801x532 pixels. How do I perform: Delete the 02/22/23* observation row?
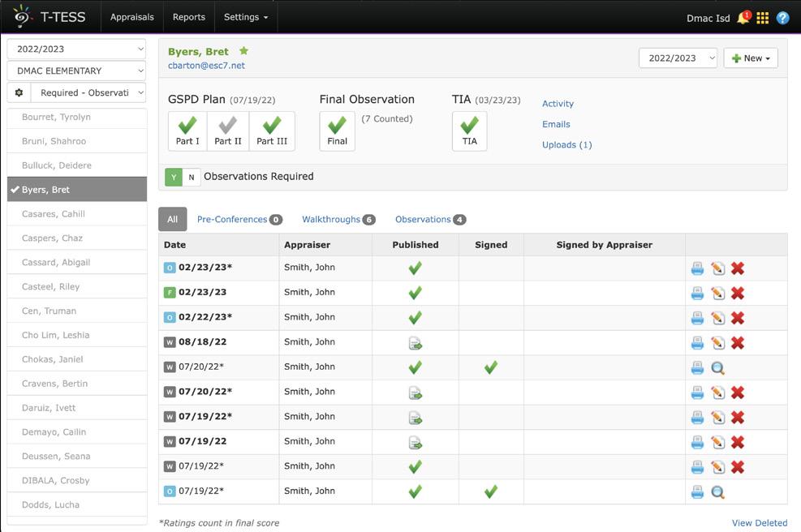click(738, 318)
